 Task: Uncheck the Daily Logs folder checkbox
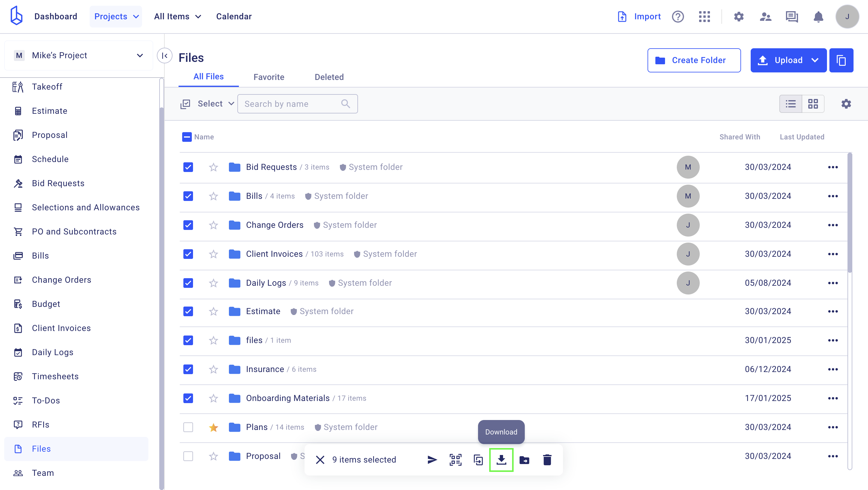[x=188, y=283]
